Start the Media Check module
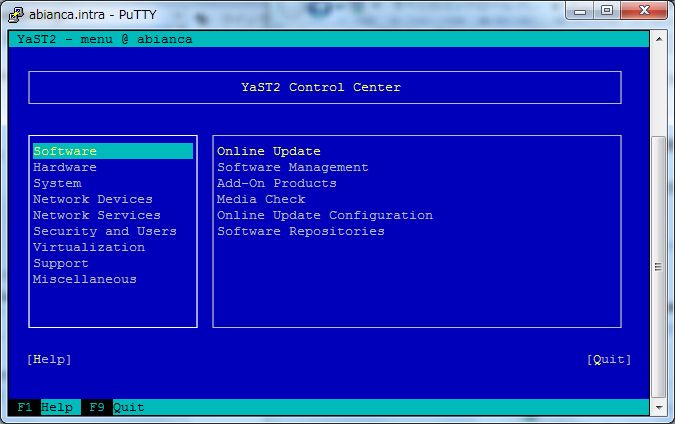The height and width of the screenshot is (424, 675). [261, 199]
